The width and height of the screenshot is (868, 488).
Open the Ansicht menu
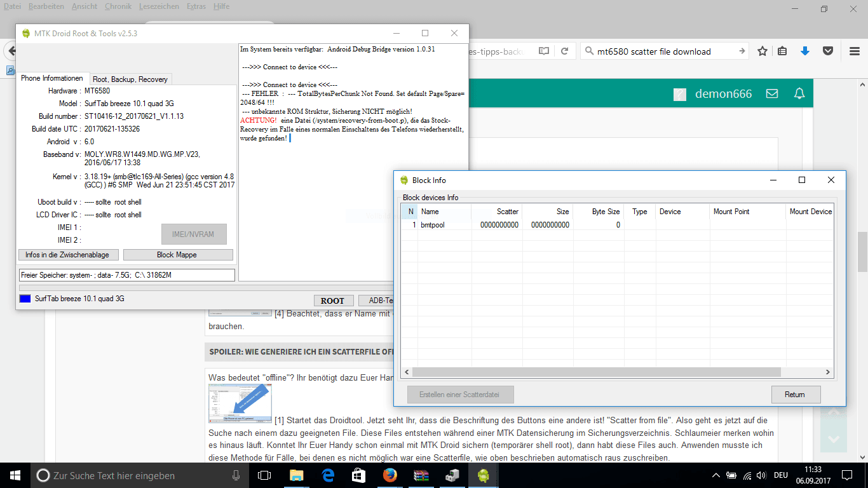[85, 6]
